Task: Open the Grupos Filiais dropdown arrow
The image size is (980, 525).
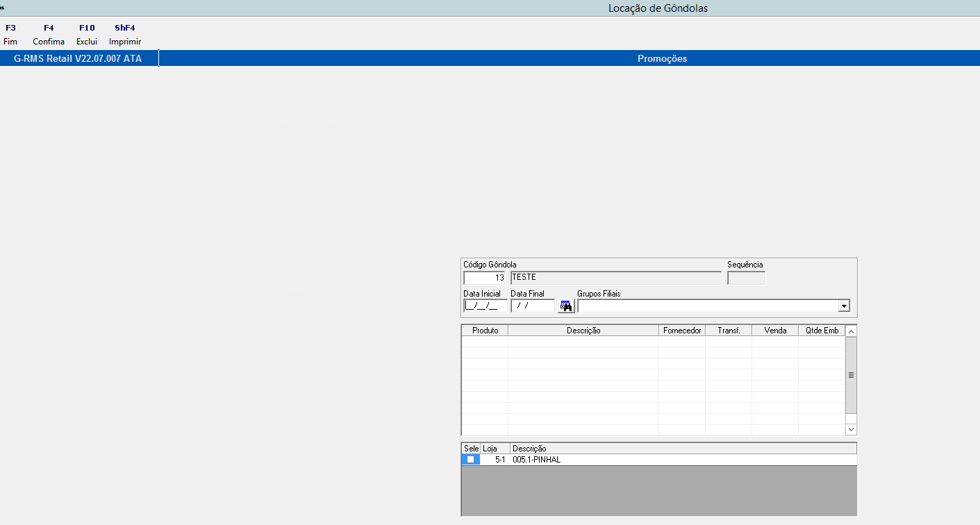Action: click(x=844, y=306)
